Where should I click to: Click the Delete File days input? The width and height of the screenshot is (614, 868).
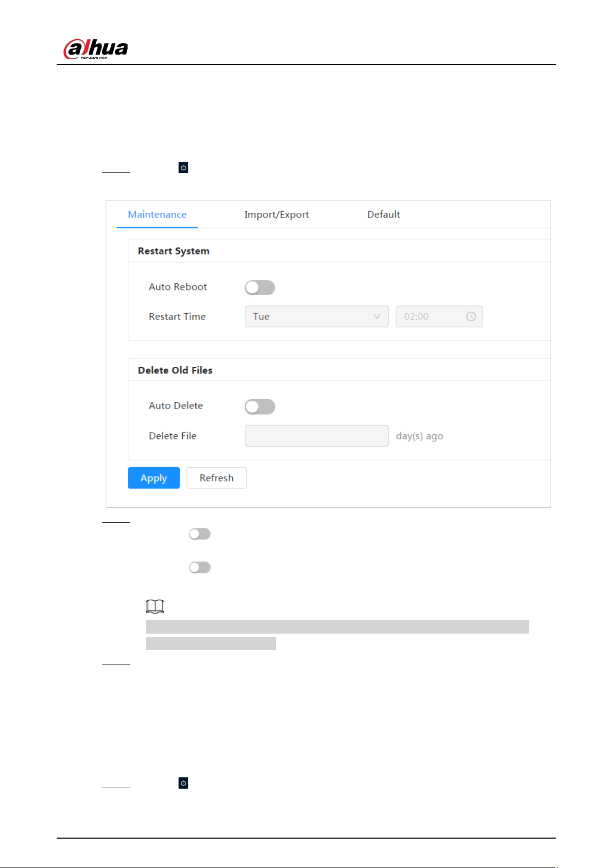point(317,436)
